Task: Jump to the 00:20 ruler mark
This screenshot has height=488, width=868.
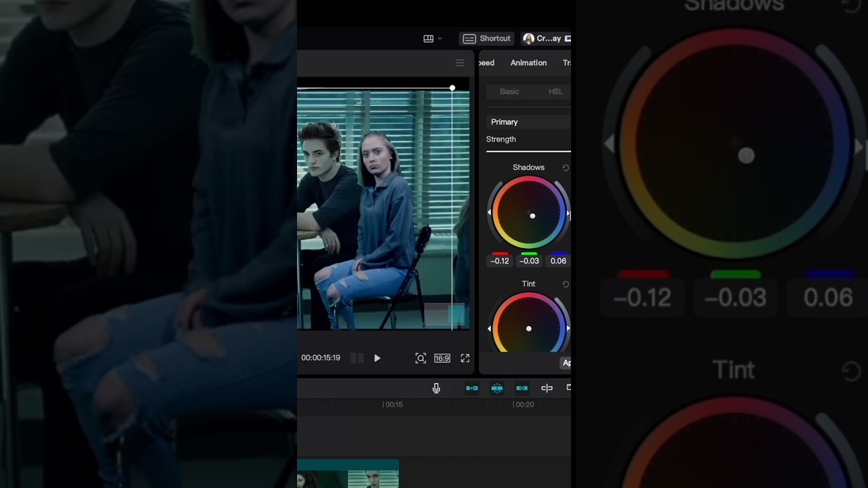Action: point(524,405)
